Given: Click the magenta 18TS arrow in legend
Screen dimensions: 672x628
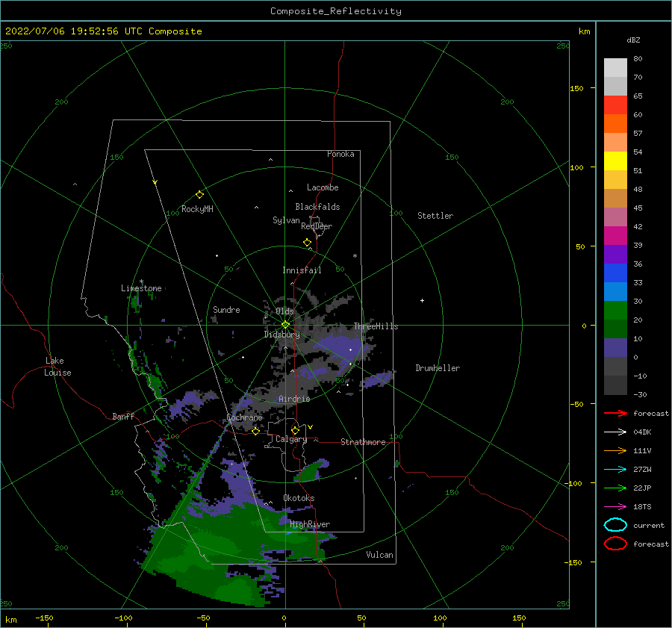Looking at the screenshot, I should tap(615, 507).
